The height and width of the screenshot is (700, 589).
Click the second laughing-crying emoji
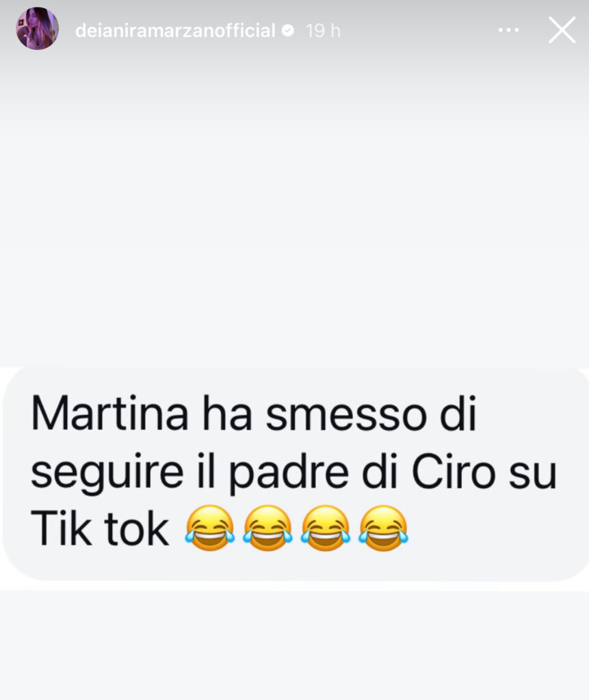[267, 528]
